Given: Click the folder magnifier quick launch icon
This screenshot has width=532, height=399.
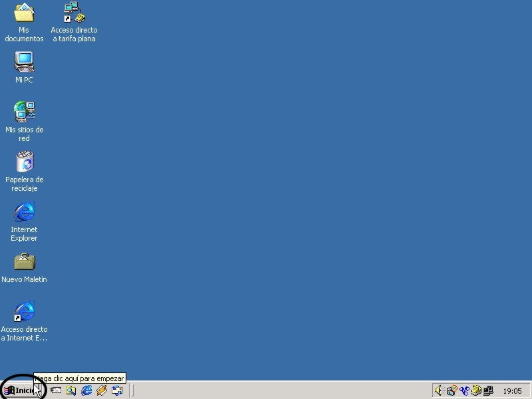Looking at the screenshot, I should pos(71,390).
